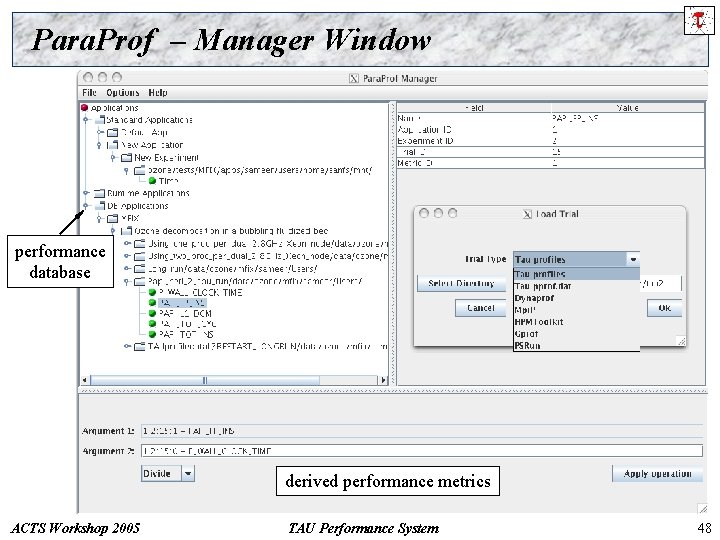Click the New Experiment folder icon
Screen dimensions: 720x540
coord(126,158)
